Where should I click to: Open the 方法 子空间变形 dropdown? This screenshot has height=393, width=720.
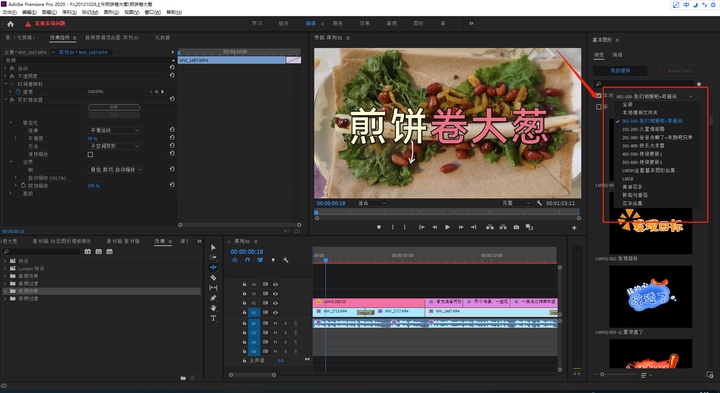[x=114, y=146]
